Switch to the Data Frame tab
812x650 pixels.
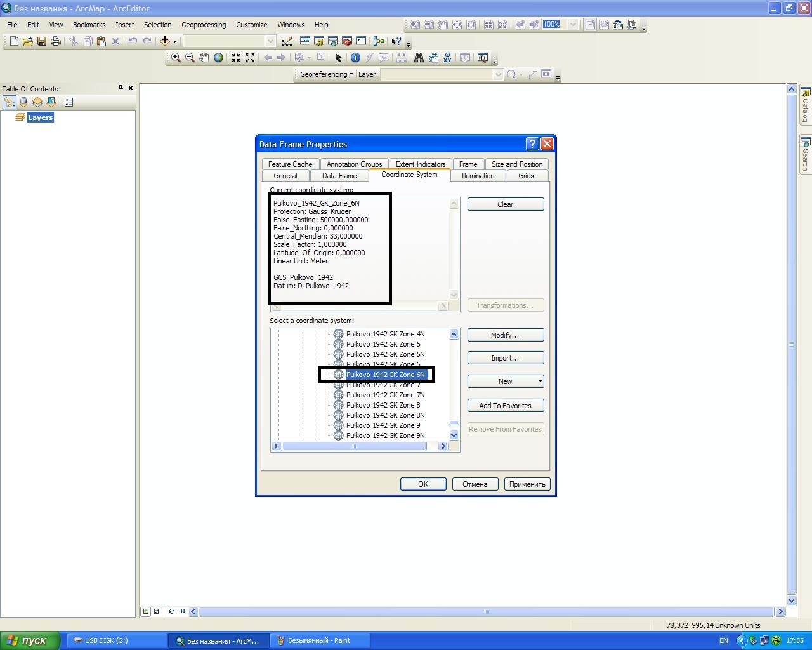pyautogui.click(x=339, y=176)
